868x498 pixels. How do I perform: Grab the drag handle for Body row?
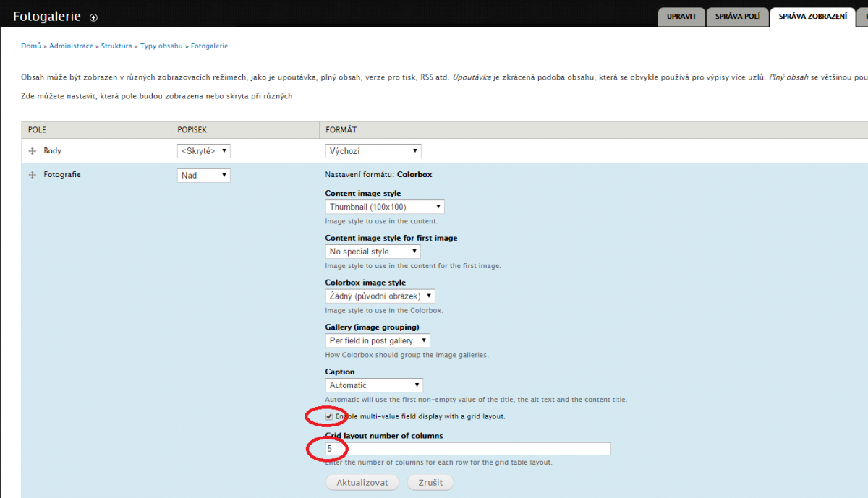click(32, 151)
